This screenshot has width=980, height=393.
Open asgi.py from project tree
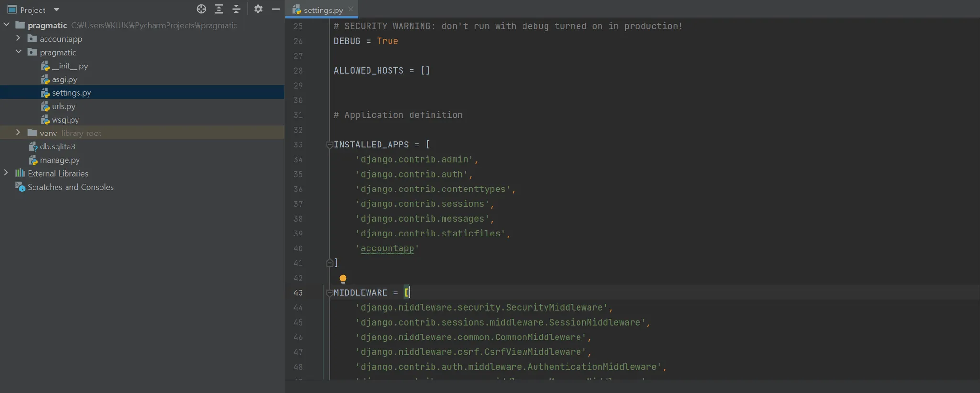[x=65, y=79]
